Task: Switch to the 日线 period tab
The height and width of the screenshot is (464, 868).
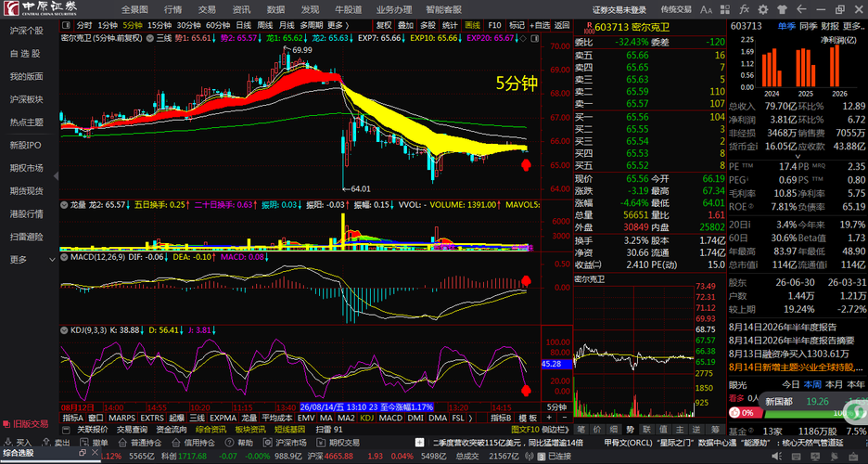Action: click(x=244, y=25)
